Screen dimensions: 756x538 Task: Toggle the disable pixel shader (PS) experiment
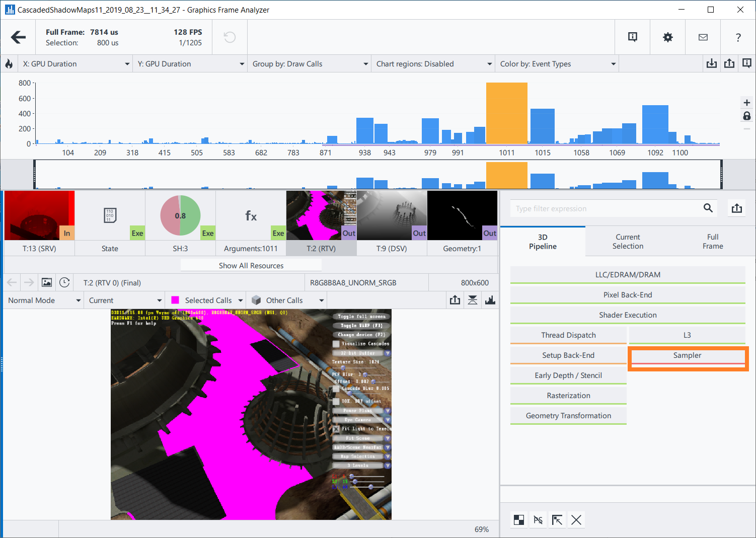click(538, 520)
